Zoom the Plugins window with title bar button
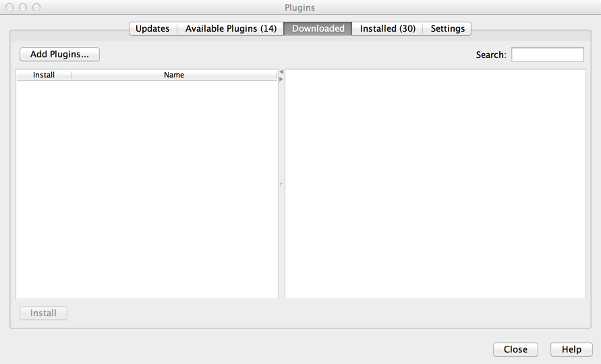 tap(36, 7)
